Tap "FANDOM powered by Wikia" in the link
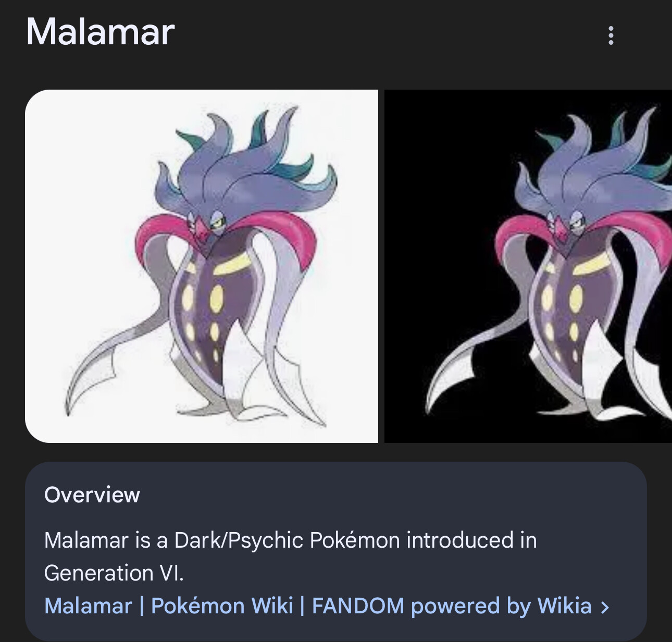The height and width of the screenshot is (642, 672). point(451,606)
